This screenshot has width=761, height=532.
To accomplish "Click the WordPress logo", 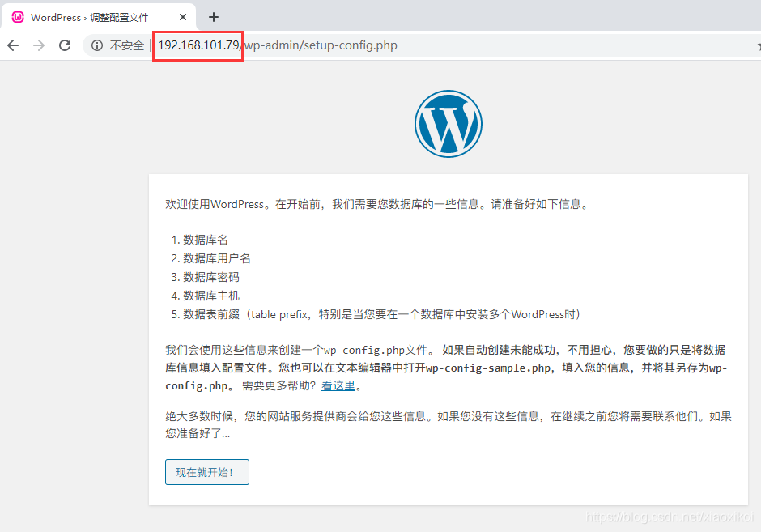I will pos(449,124).
